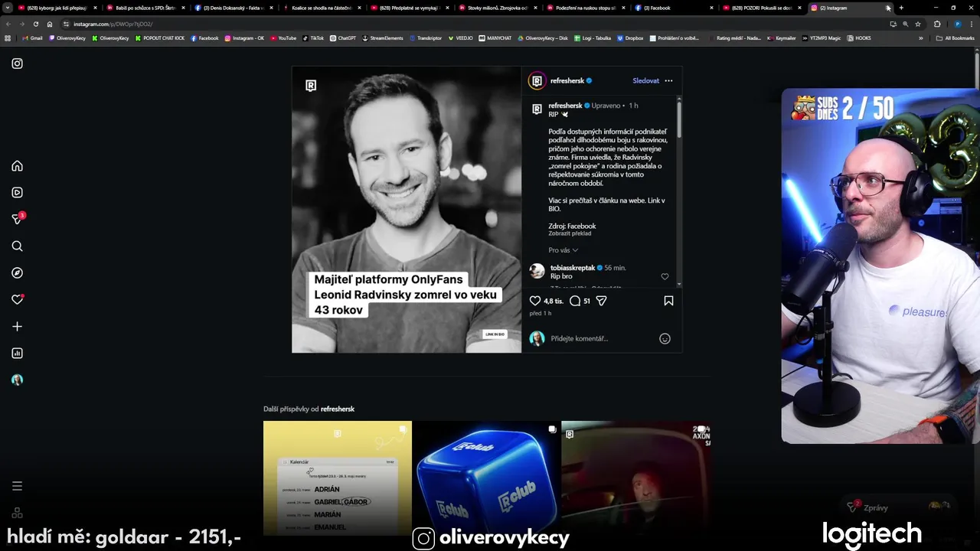This screenshot has width=980, height=551.
Task: Open the Dropbox bookmark
Action: (630, 37)
